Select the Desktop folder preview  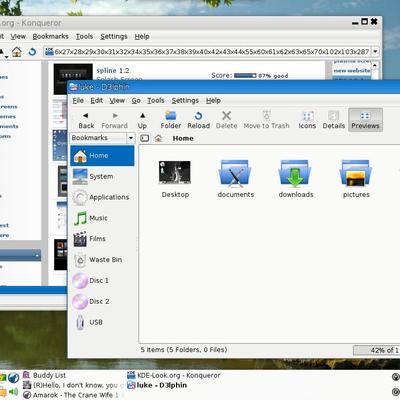coord(175,172)
